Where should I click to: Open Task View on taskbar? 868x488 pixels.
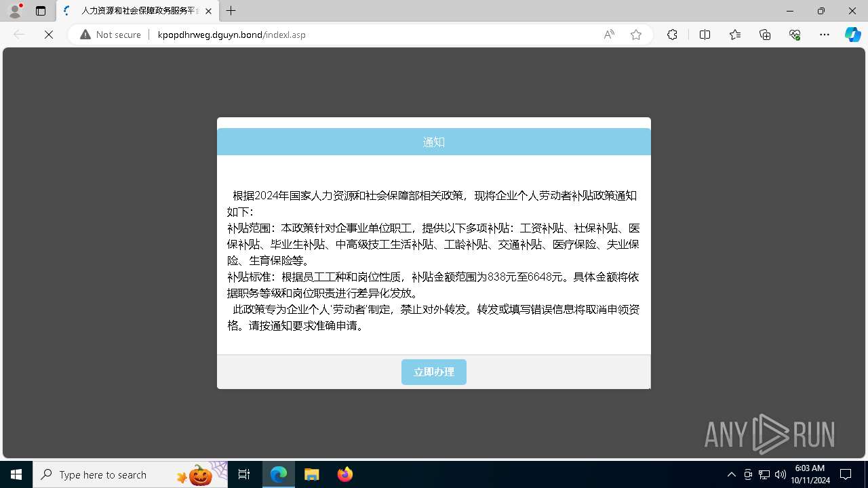(x=244, y=474)
